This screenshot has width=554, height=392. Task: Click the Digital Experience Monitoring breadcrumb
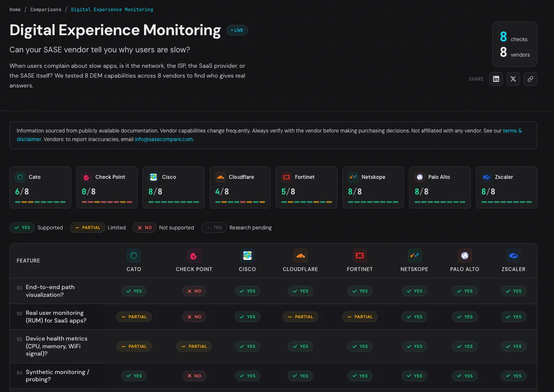click(112, 9)
